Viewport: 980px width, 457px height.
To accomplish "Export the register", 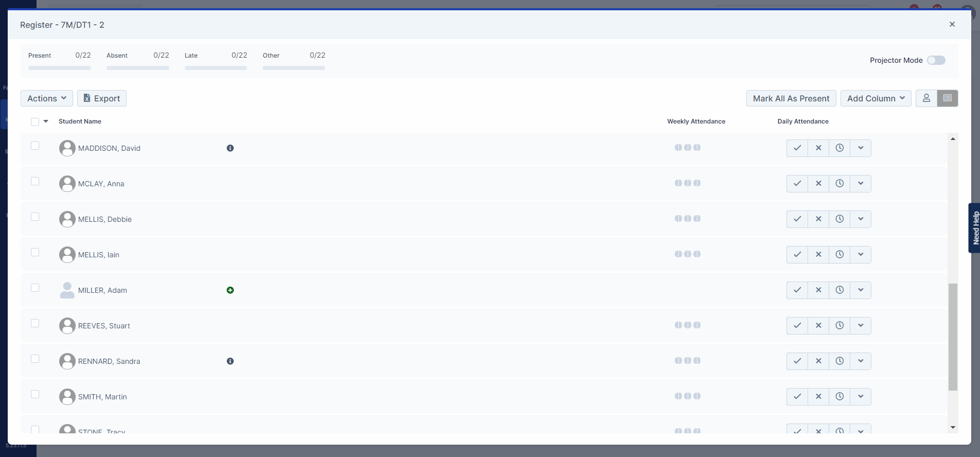I will click(102, 98).
